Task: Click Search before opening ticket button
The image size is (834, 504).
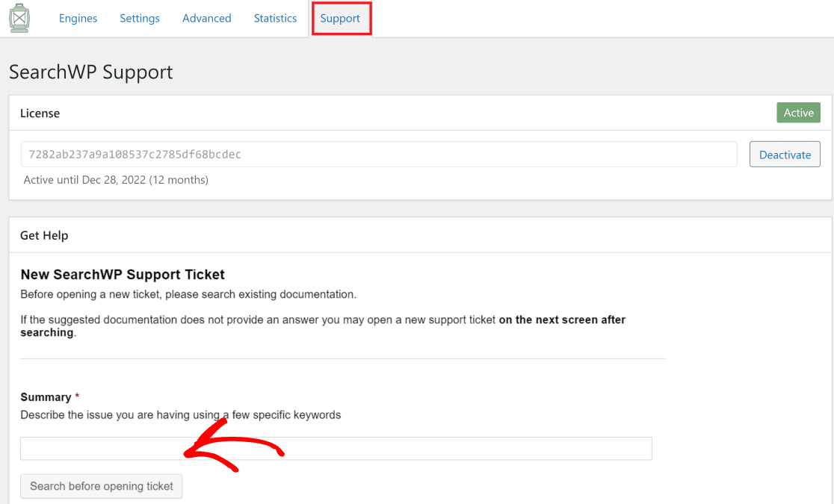Action: pos(101,487)
